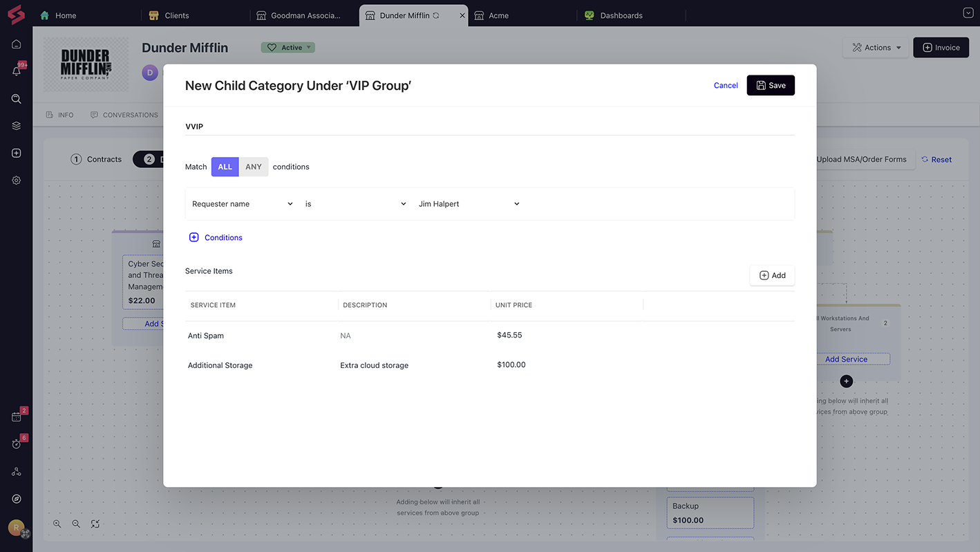Click the Extra cloud storage description
Screen dimensions: 980x552
tap(374, 365)
